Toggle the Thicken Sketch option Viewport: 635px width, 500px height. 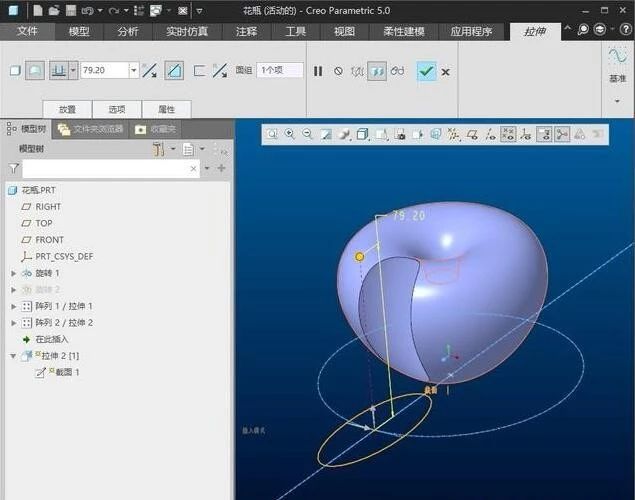[199, 71]
